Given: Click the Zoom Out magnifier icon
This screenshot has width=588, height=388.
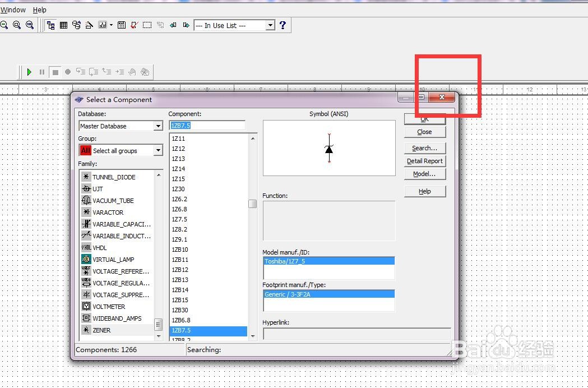Looking at the screenshot, I should tap(4, 25).
